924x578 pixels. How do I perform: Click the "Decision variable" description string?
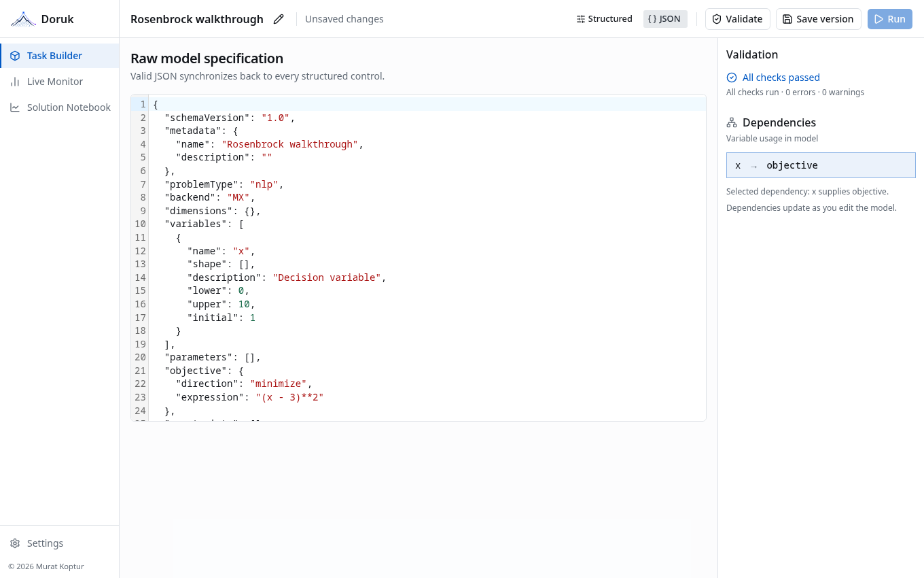(x=326, y=277)
